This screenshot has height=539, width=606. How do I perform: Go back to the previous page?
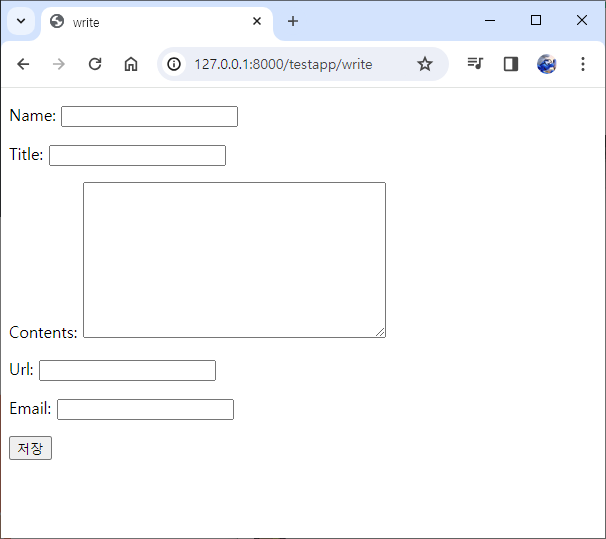pos(23,64)
